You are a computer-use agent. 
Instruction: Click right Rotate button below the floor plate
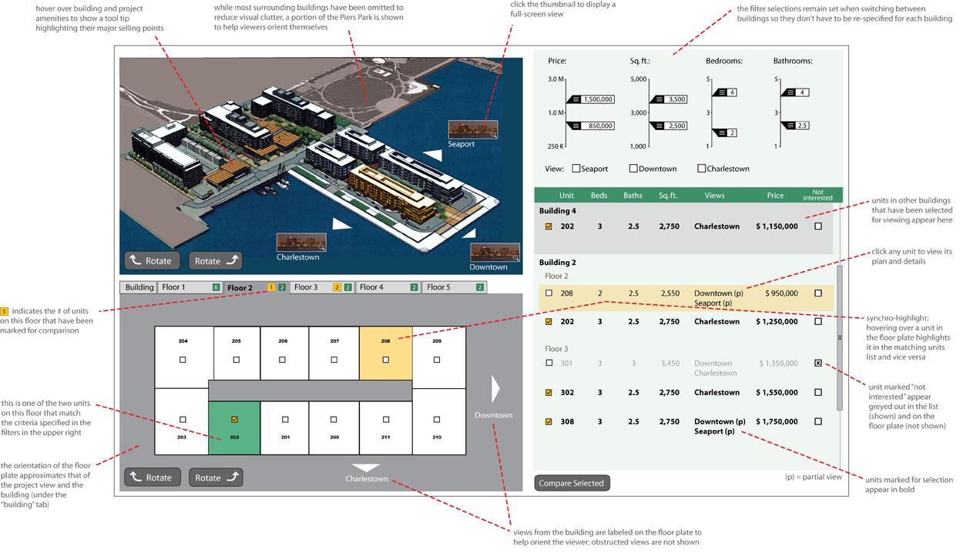pos(216,477)
